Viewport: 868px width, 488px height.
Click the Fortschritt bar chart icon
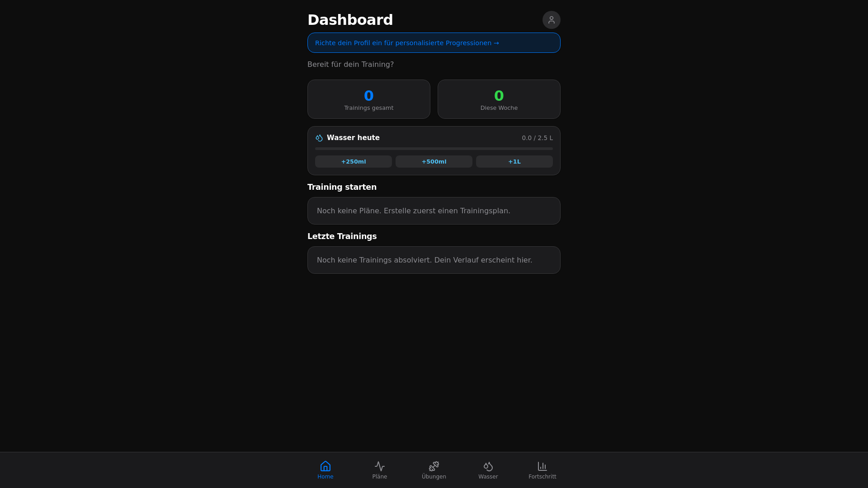(542, 466)
